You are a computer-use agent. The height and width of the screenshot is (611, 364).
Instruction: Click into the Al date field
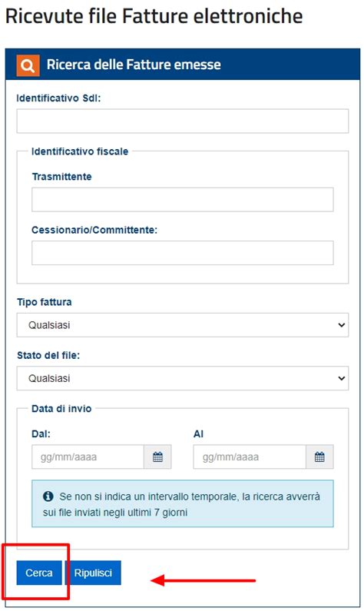[x=250, y=457]
